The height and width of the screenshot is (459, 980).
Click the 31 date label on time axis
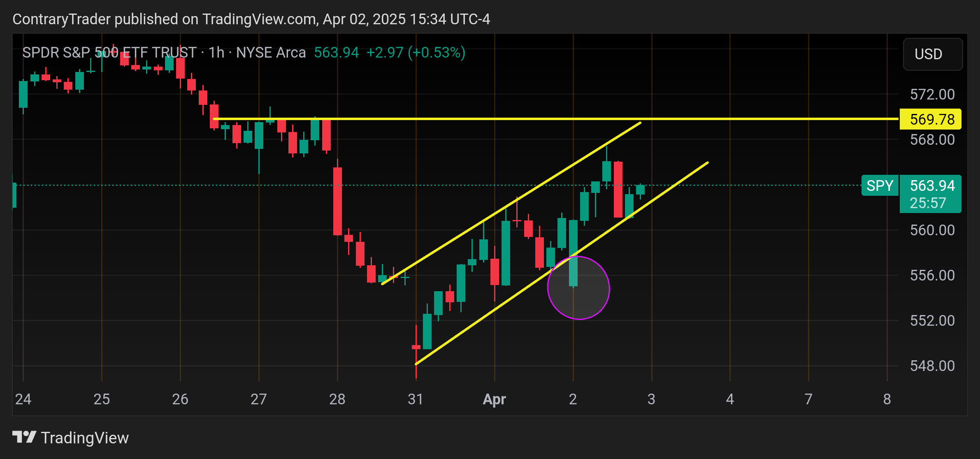click(416, 399)
